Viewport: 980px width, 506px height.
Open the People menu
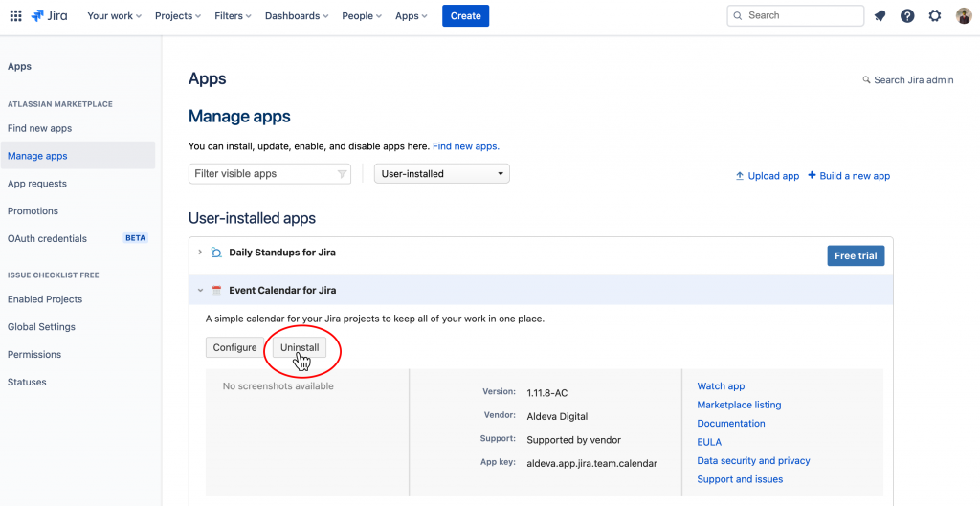[362, 15]
